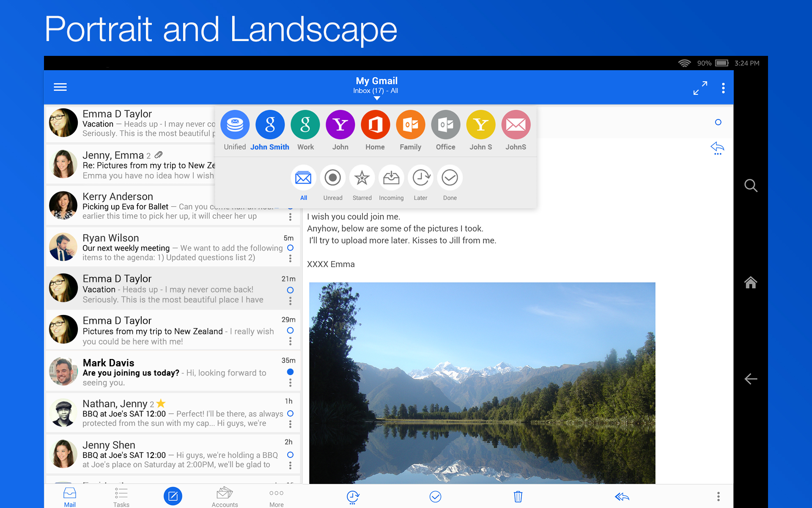812x508 pixels.
Task: Click the fullscreen expand arrows icon
Action: (x=700, y=88)
